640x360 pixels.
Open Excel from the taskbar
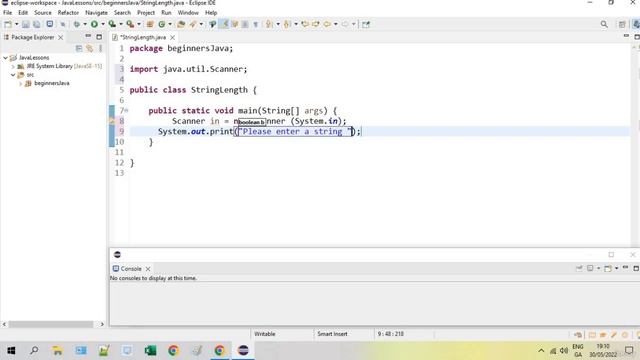[x=150, y=351]
